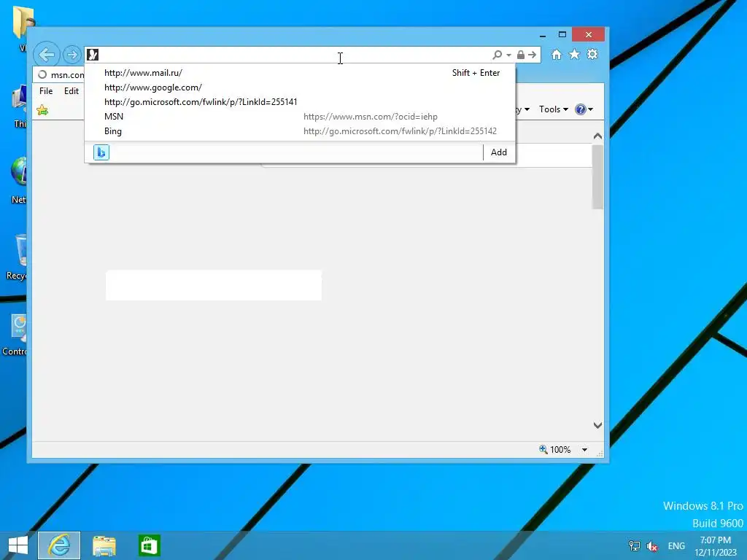This screenshot has width=747, height=560.
Task: Open the Help question mark dropdown
Action: (x=584, y=109)
